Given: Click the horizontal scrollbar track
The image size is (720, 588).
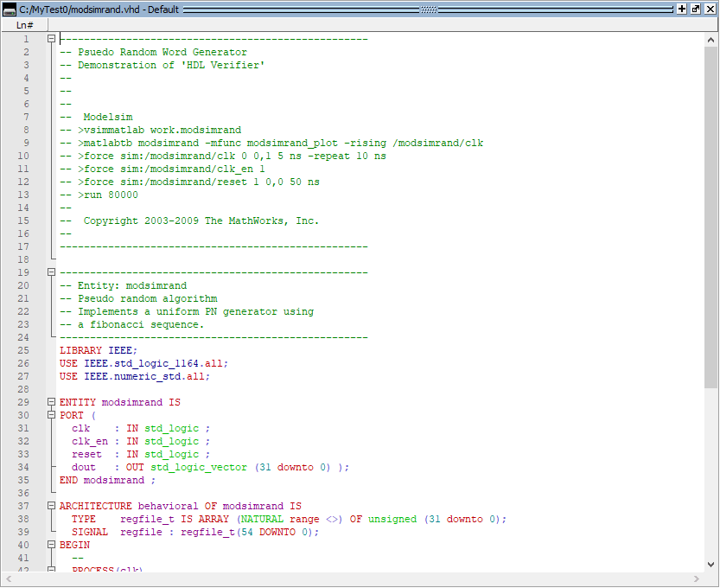Looking at the screenshot, I should (x=346, y=579).
